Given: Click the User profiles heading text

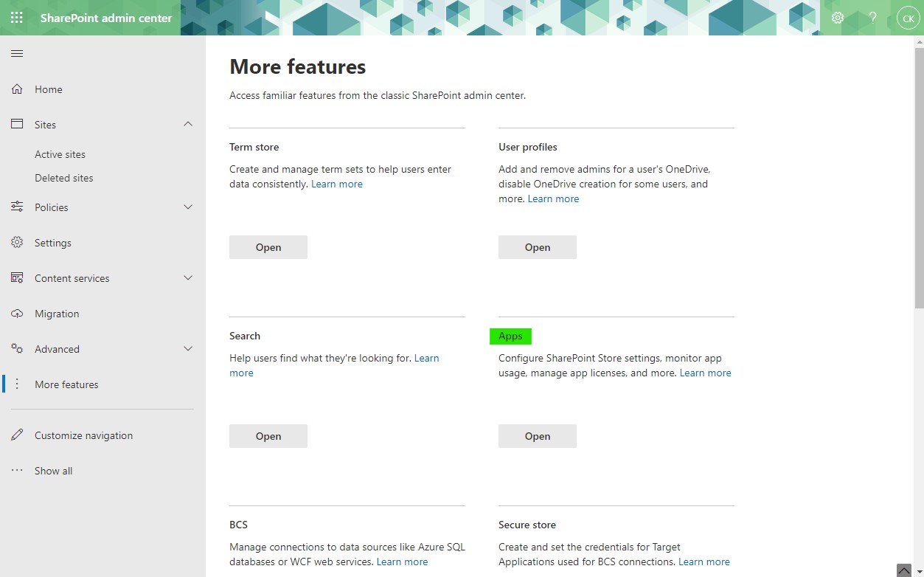Looking at the screenshot, I should click(x=528, y=147).
